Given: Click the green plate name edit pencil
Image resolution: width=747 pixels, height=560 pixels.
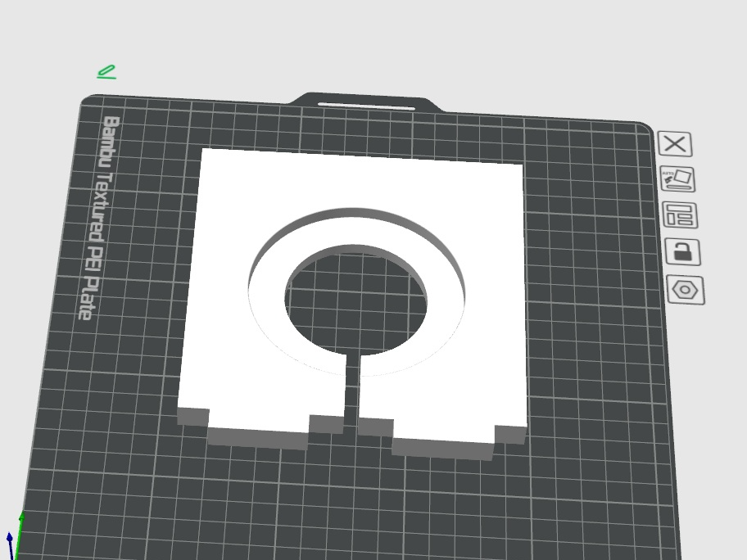Looking at the screenshot, I should pos(106,73).
